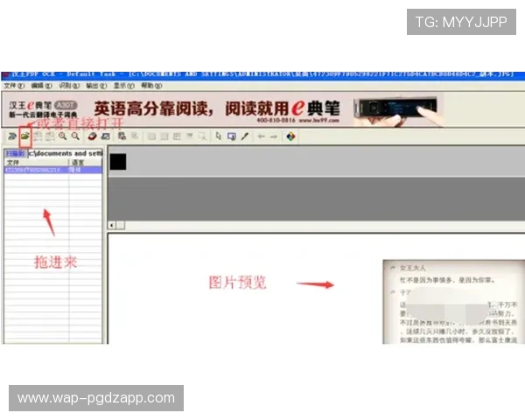Image resolution: width=525 pixels, height=420 pixels.
Task: Click the layout analysis icon with red mark
Action: 122,136
